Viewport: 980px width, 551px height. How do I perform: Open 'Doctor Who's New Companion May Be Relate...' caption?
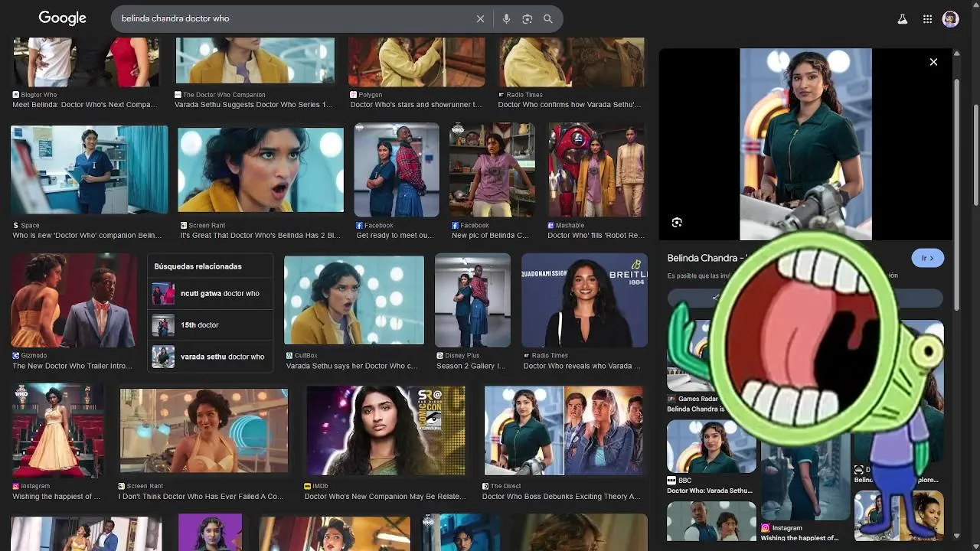point(385,497)
